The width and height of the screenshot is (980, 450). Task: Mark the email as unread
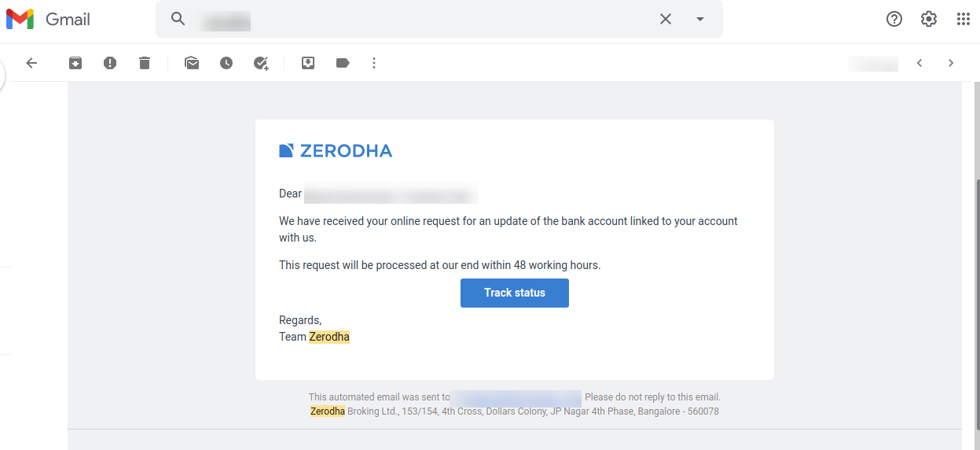point(192,63)
